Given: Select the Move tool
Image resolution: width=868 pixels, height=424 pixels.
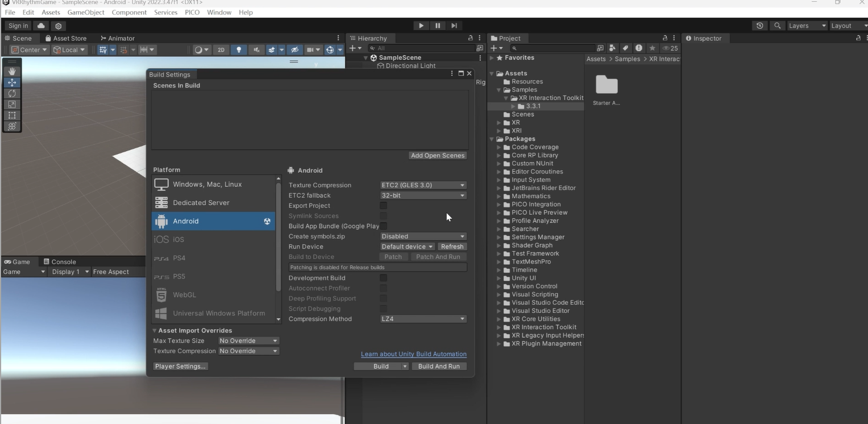Looking at the screenshot, I should pyautogui.click(x=12, y=82).
